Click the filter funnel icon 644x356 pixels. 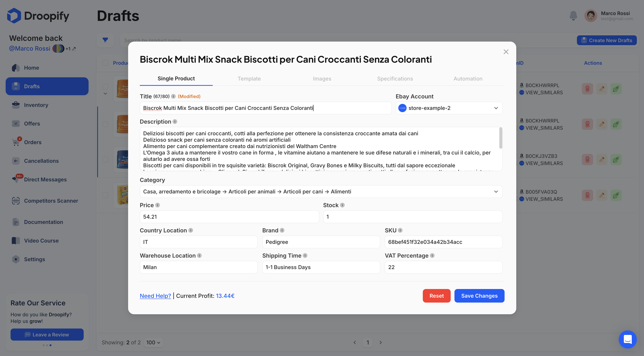coord(105,40)
